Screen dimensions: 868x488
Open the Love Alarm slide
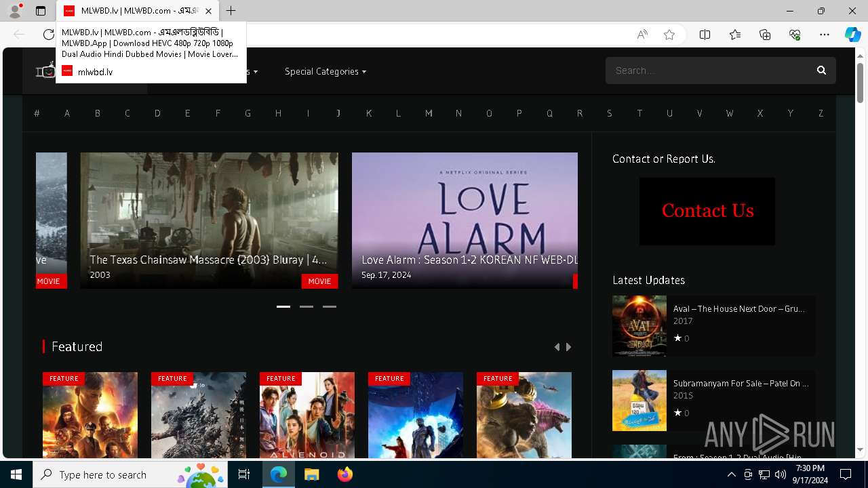click(465, 220)
